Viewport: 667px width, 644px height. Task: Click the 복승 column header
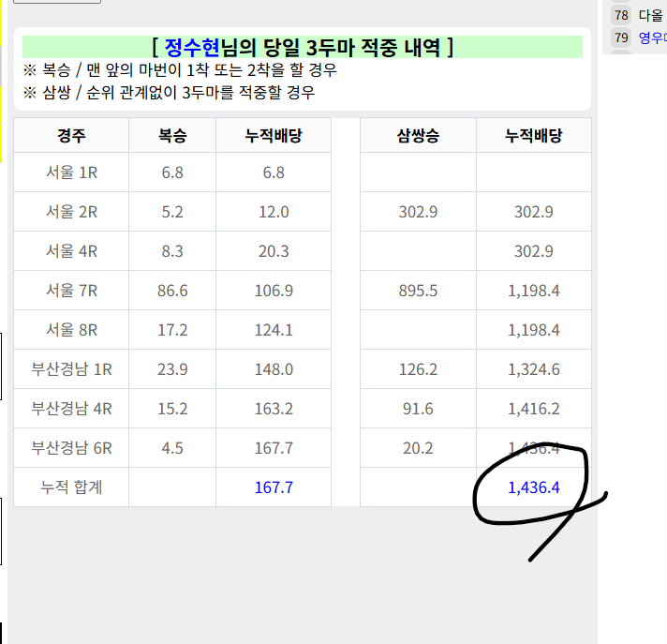pos(172,136)
